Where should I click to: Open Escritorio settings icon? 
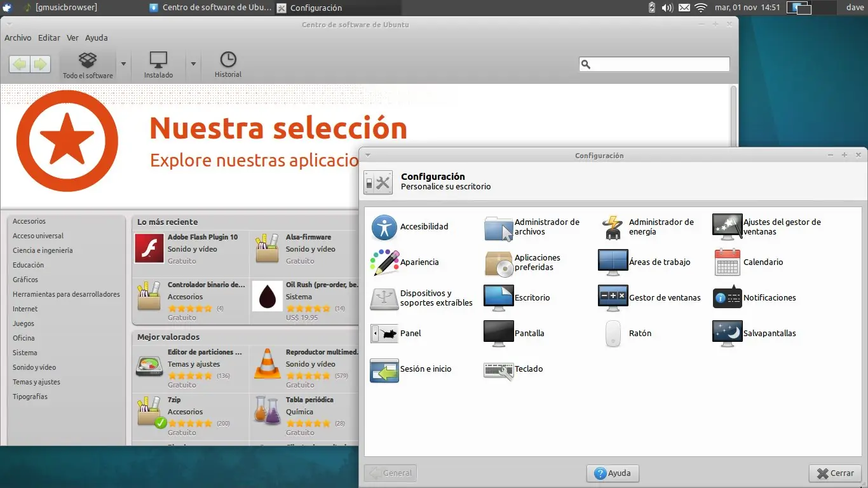tap(498, 298)
